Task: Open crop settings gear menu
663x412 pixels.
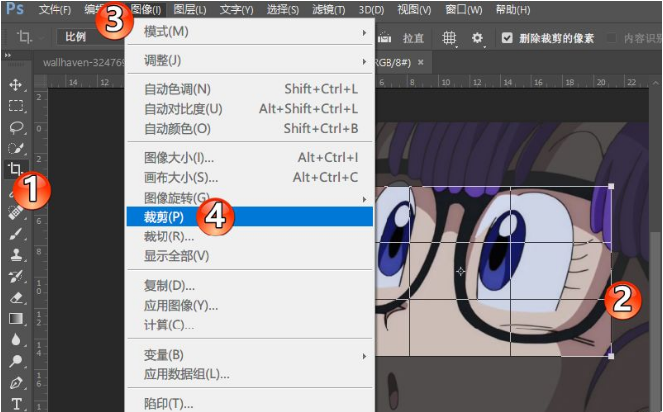Action: click(477, 38)
